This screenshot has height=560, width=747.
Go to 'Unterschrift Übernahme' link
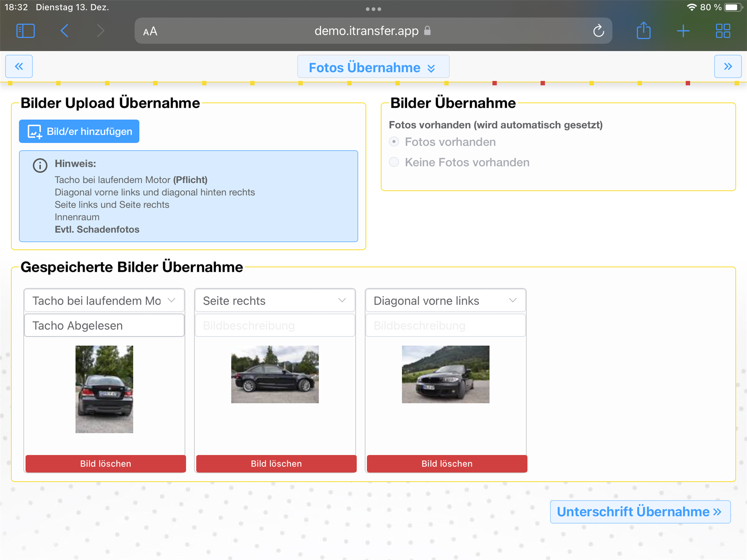640,512
